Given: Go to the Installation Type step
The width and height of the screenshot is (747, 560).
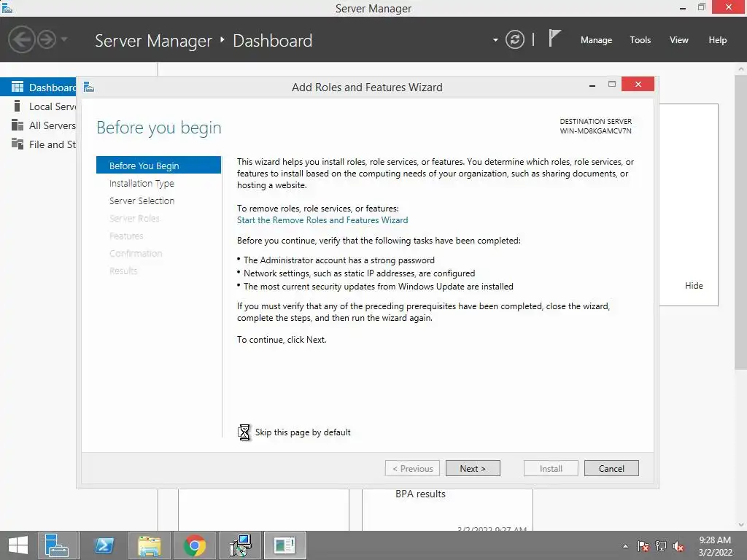Looking at the screenshot, I should [x=142, y=183].
